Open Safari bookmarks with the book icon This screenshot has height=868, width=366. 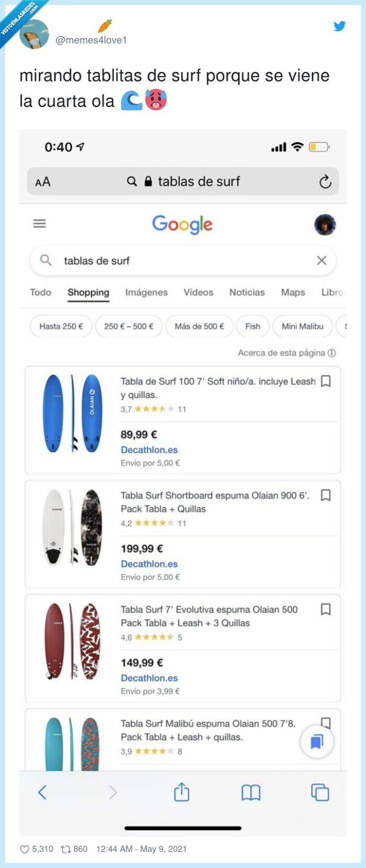(250, 792)
